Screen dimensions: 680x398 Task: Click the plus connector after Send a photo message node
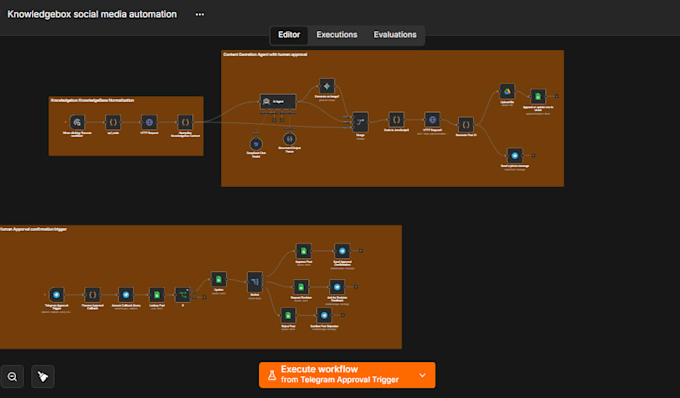tap(533, 155)
